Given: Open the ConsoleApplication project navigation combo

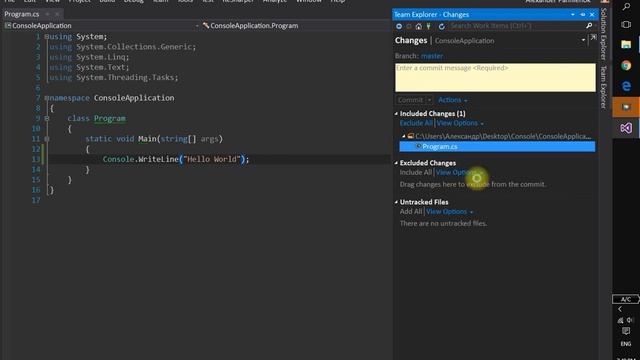Looking at the screenshot, I should click(102, 26).
